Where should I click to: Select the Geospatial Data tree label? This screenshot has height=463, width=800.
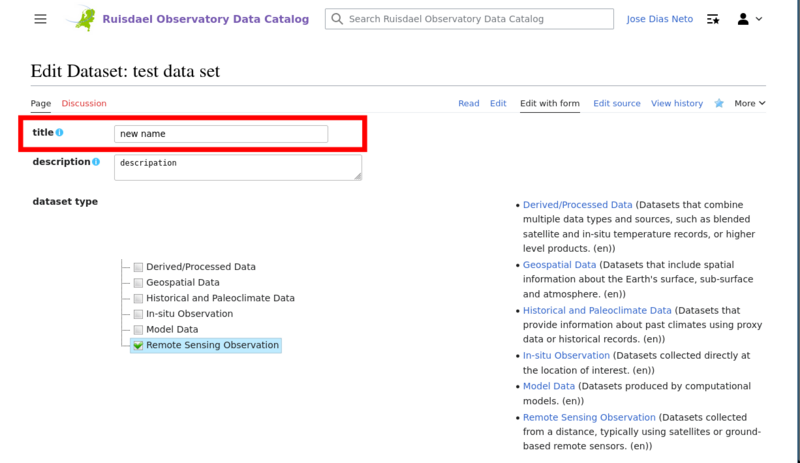[183, 283]
